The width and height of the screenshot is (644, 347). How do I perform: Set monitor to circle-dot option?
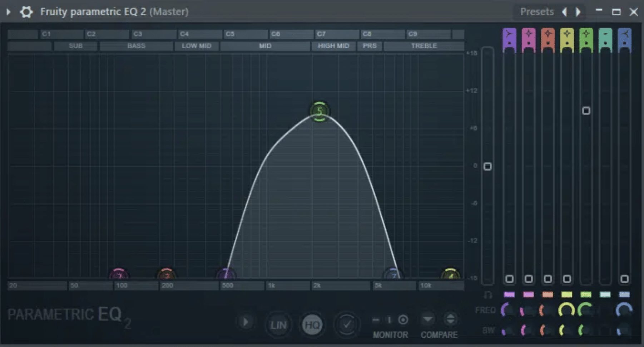[x=403, y=319]
